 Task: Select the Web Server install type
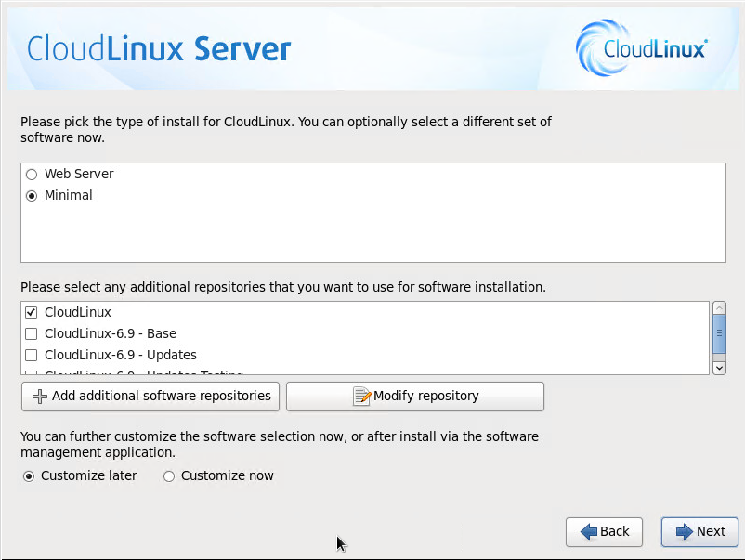(32, 175)
